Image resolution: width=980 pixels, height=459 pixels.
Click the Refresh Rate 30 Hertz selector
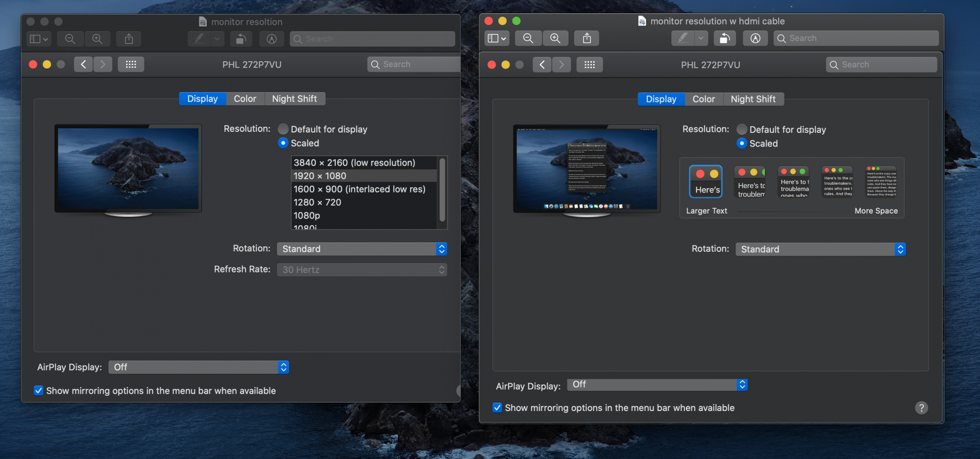coord(362,269)
